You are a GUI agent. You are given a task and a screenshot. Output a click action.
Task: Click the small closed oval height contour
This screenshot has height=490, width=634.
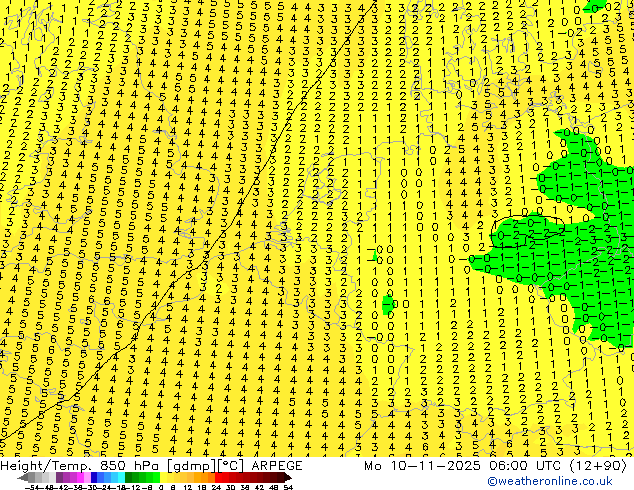click(x=527, y=231)
